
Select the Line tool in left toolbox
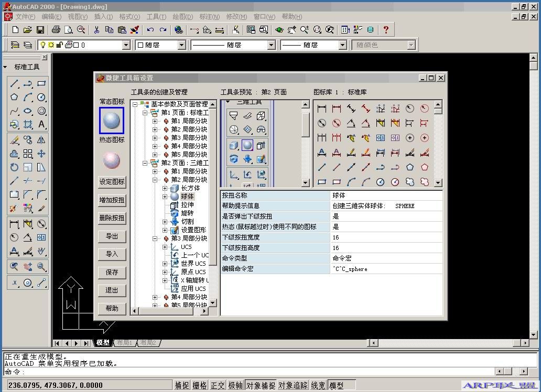tap(14, 83)
